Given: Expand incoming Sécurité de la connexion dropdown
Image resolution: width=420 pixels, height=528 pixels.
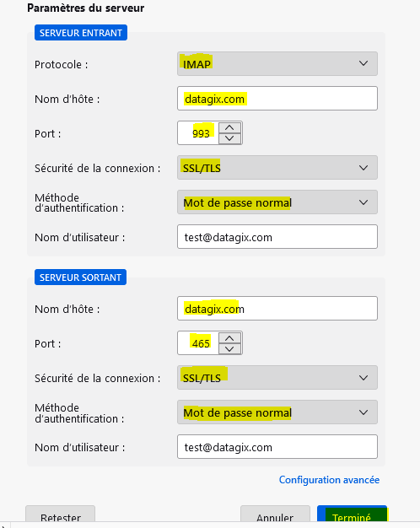Looking at the screenshot, I should click(277, 167).
